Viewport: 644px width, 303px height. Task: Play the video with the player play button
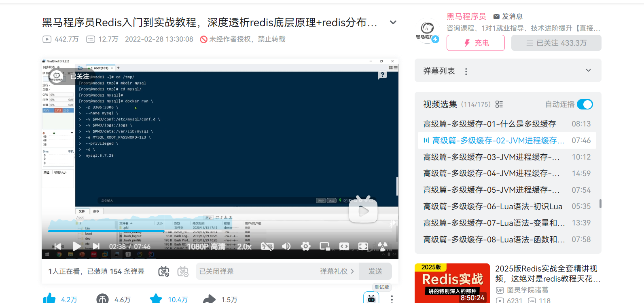76,246
